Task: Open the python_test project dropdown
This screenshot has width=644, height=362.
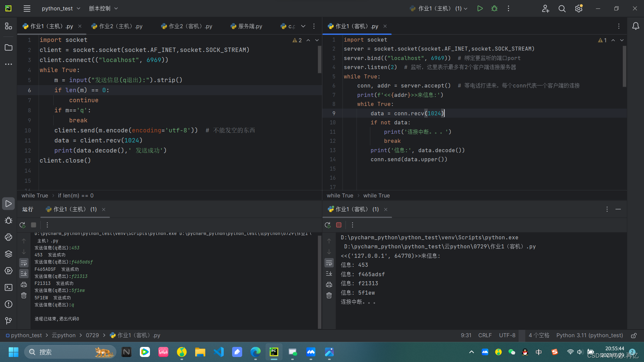Action: pyautogui.click(x=61, y=8)
